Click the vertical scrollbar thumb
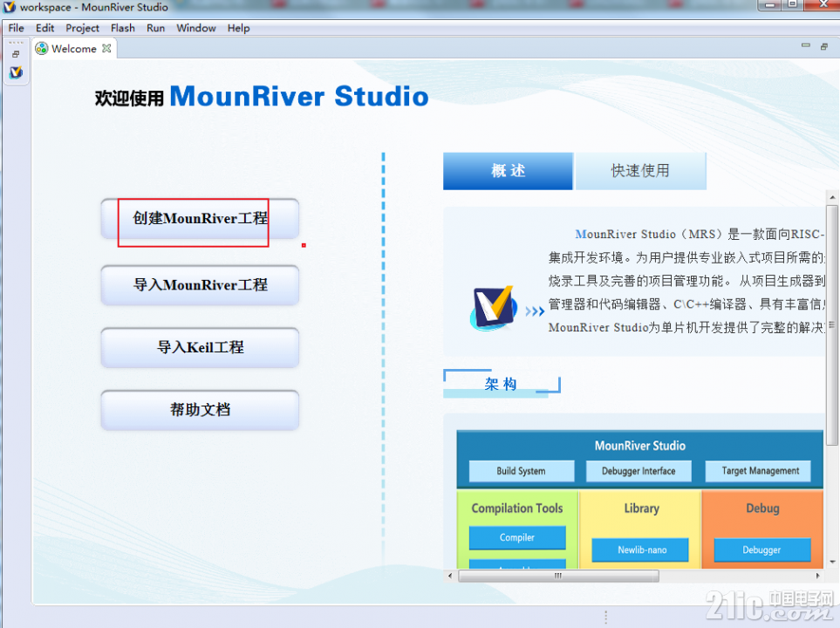The image size is (840, 628). click(x=832, y=324)
